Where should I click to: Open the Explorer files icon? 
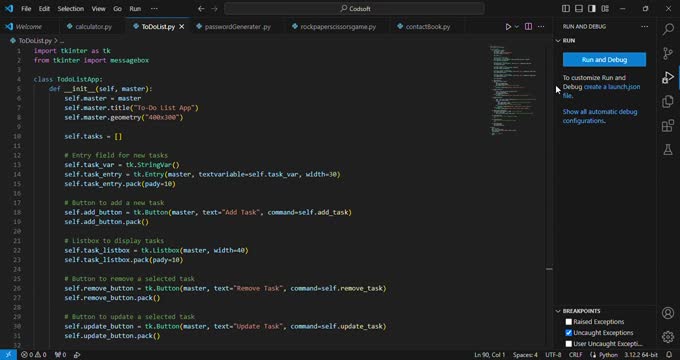[668, 102]
